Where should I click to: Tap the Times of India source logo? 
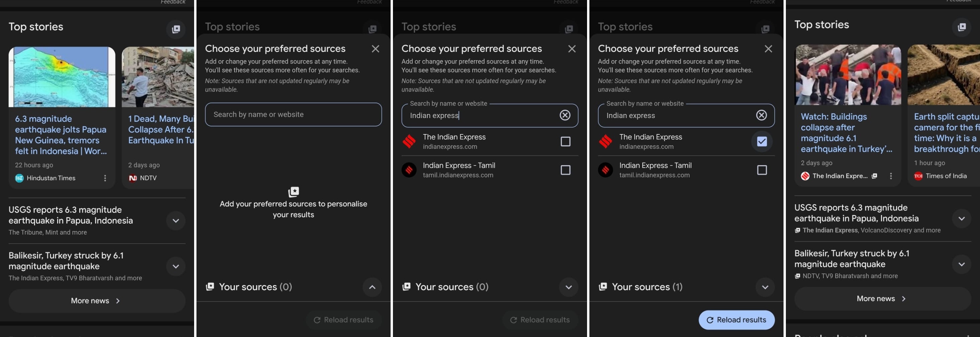pos(918,176)
